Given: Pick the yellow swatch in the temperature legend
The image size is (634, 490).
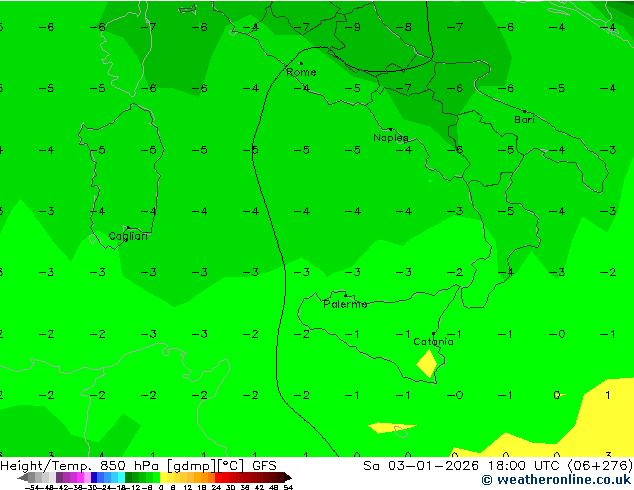Looking at the screenshot, I should (x=163, y=477).
